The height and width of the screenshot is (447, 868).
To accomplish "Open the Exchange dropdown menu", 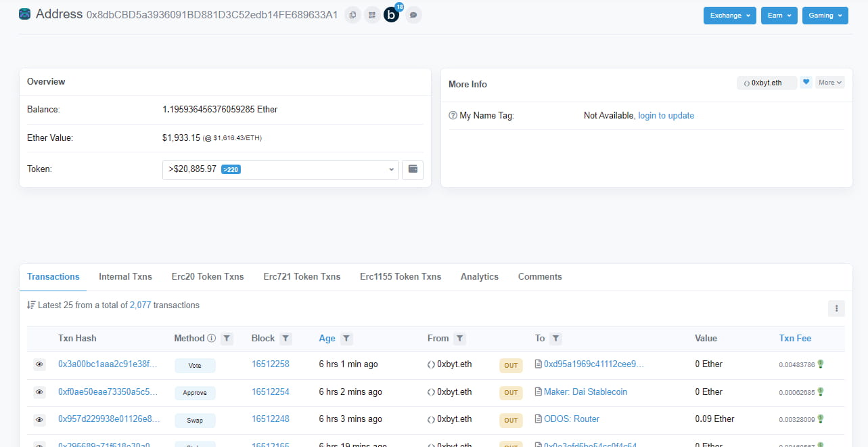I will (729, 16).
